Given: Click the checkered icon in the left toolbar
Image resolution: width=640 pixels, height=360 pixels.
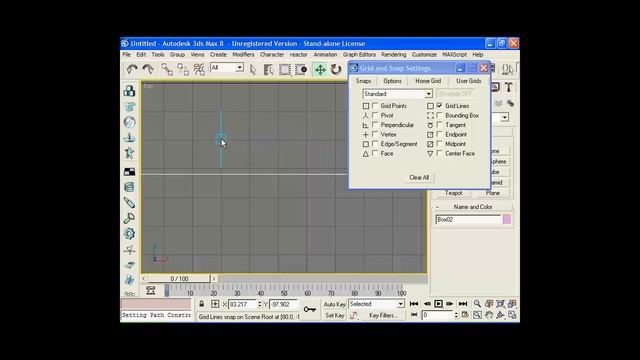Looking at the screenshot, I should click(x=129, y=172).
